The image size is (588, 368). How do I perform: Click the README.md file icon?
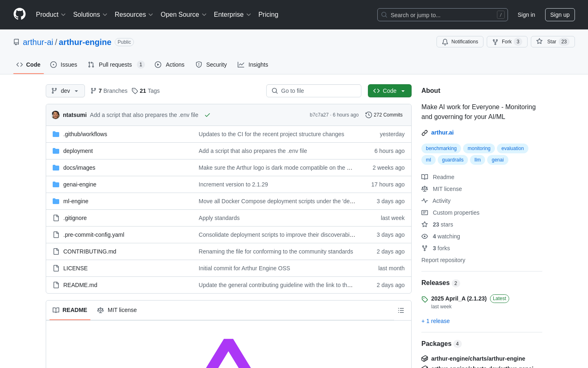coord(56,285)
